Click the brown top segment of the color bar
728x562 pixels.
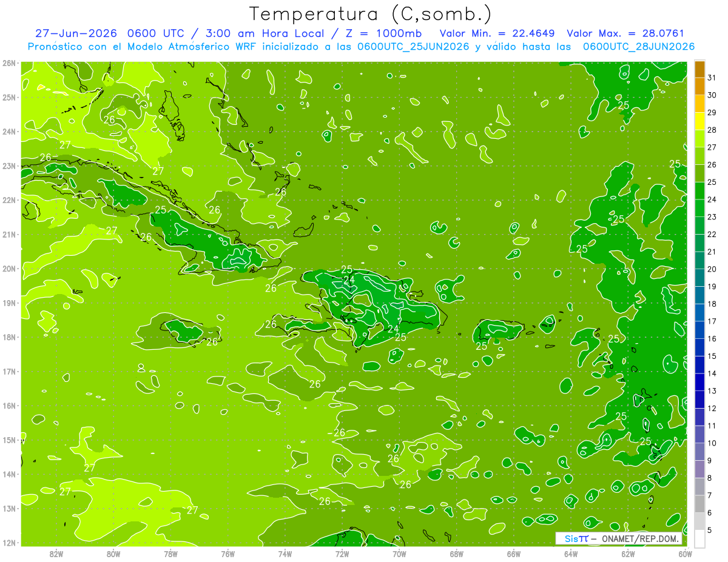coord(699,69)
